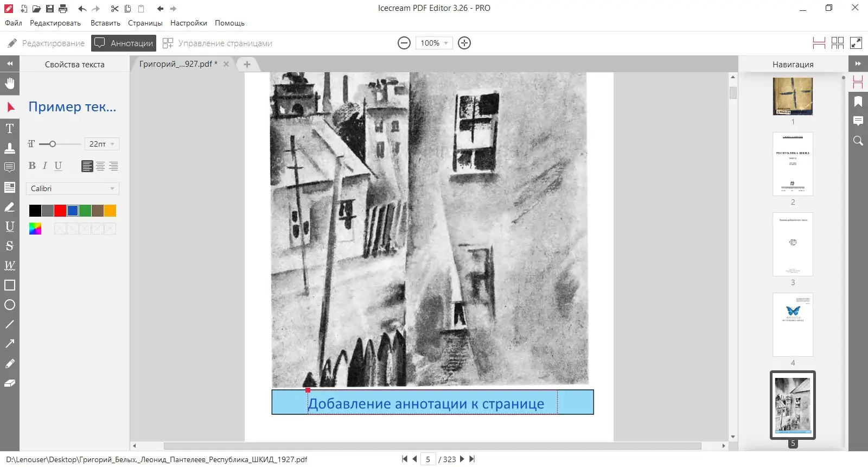Pick the red color swatch
This screenshot has height=467, width=868.
[x=60, y=211]
